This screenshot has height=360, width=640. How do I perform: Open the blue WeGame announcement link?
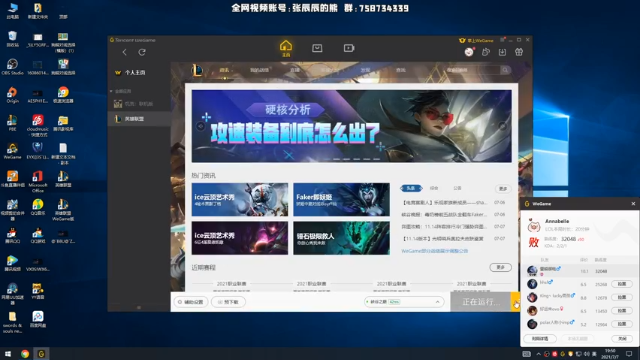pyautogui.click(x=435, y=251)
